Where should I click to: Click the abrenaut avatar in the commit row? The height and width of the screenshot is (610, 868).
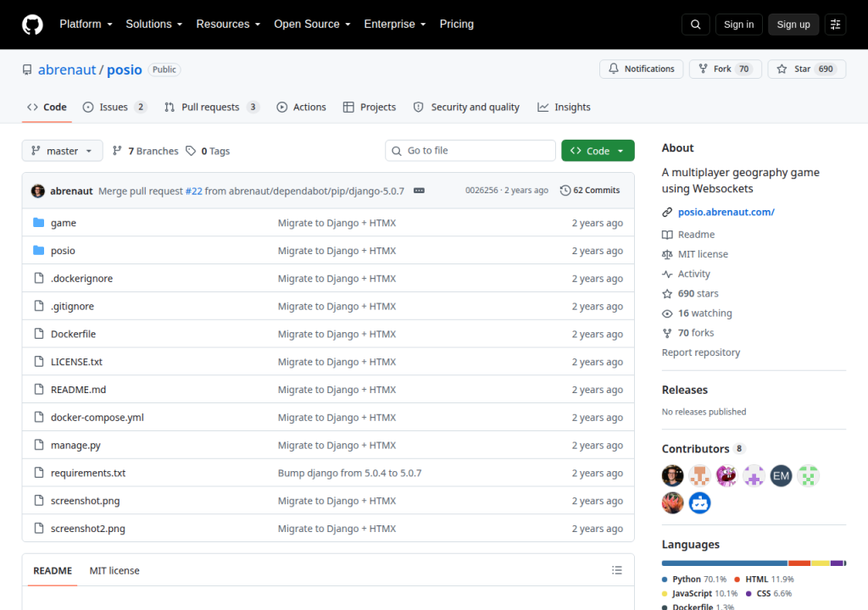point(37,191)
